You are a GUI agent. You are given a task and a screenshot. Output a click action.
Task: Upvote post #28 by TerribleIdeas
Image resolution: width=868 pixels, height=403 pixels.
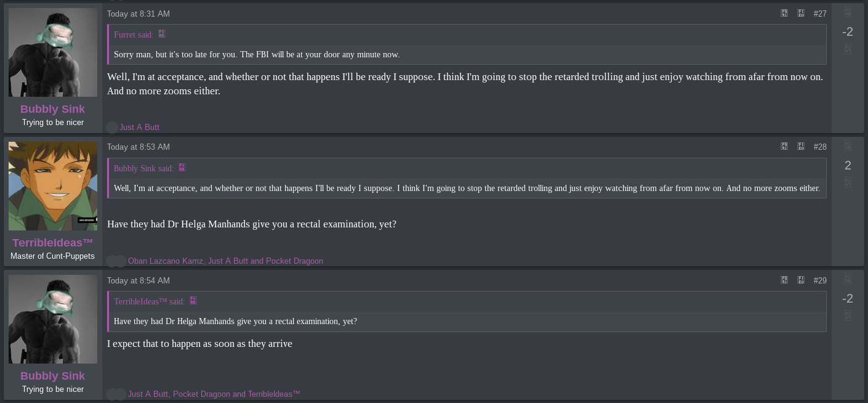[x=848, y=145]
